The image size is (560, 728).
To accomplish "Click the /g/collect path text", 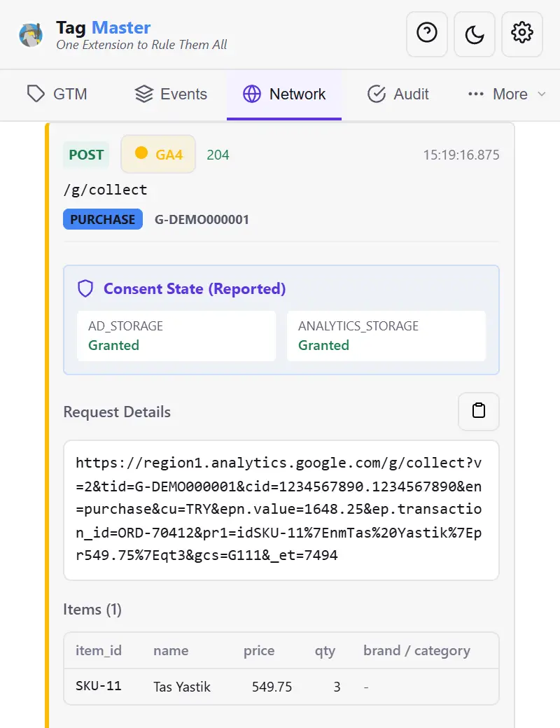I will pyautogui.click(x=106, y=190).
